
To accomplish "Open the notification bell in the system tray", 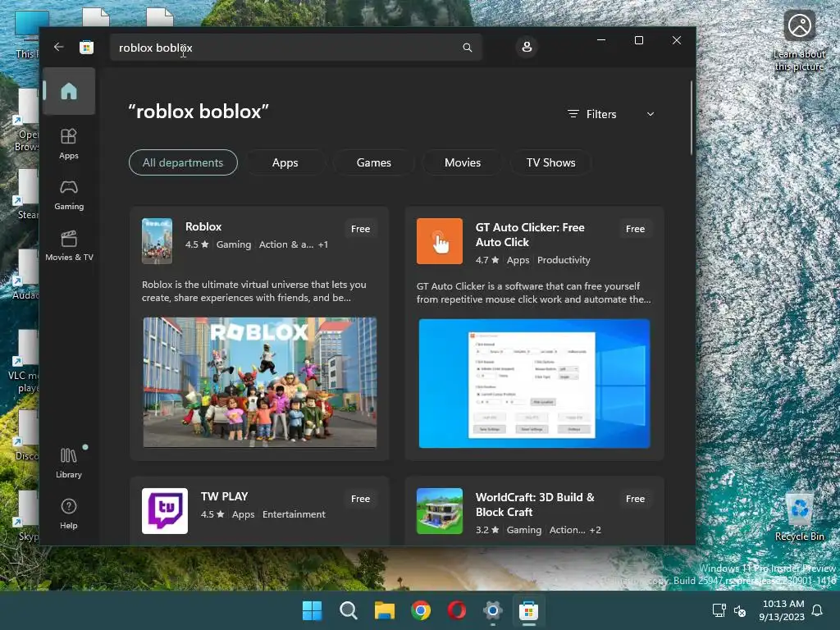I will (817, 610).
